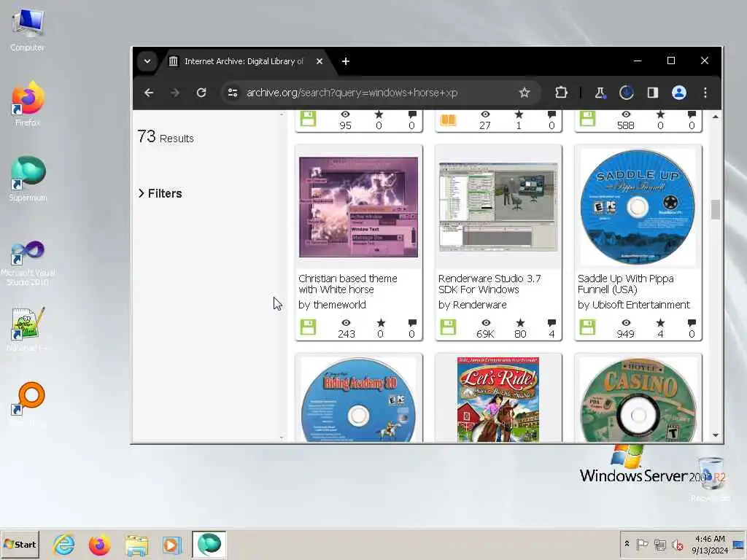This screenshot has height=560, width=747.
Task: Click the favorites star showing 80
Action: [x=520, y=323]
